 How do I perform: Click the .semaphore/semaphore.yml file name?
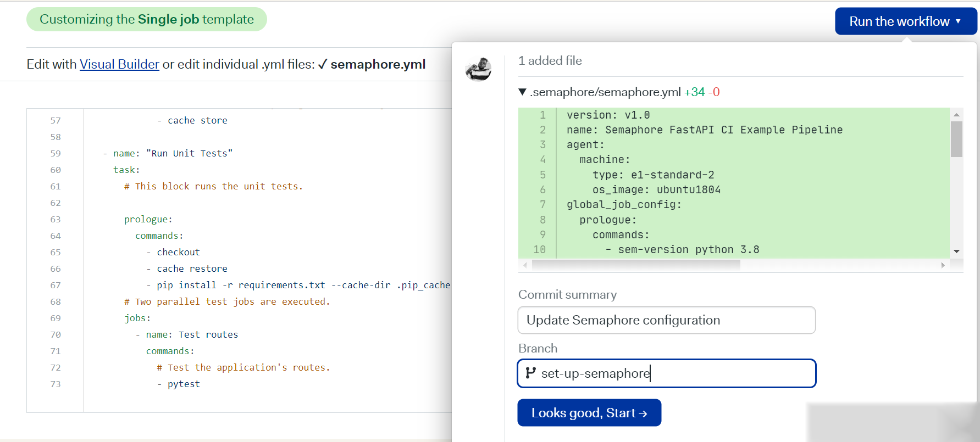pos(605,92)
